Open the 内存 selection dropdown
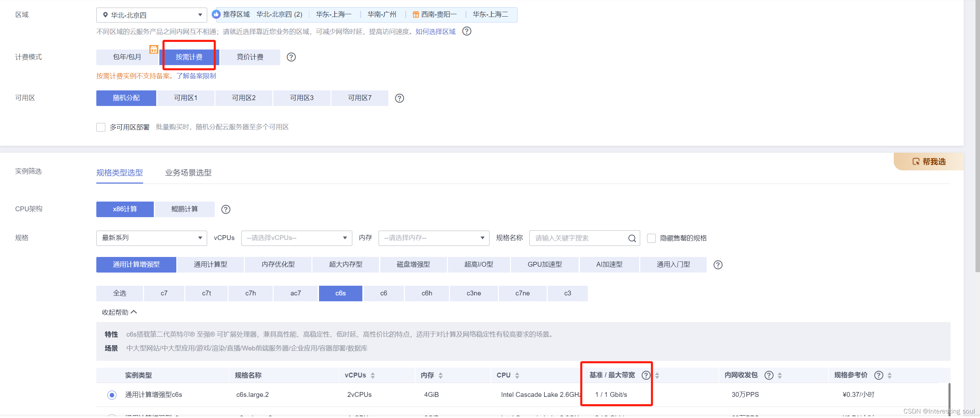980x418 pixels. click(433, 238)
